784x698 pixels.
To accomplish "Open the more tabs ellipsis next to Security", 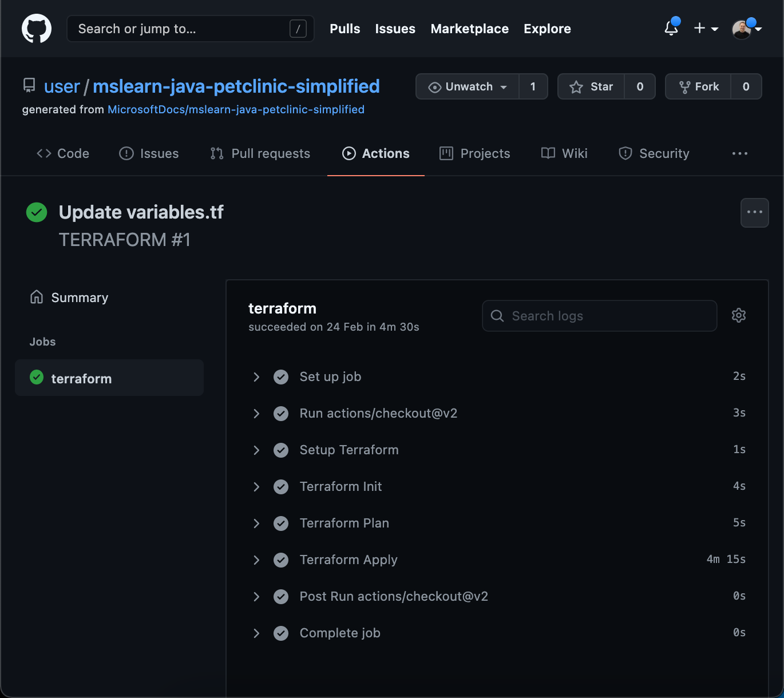I will pos(739,153).
